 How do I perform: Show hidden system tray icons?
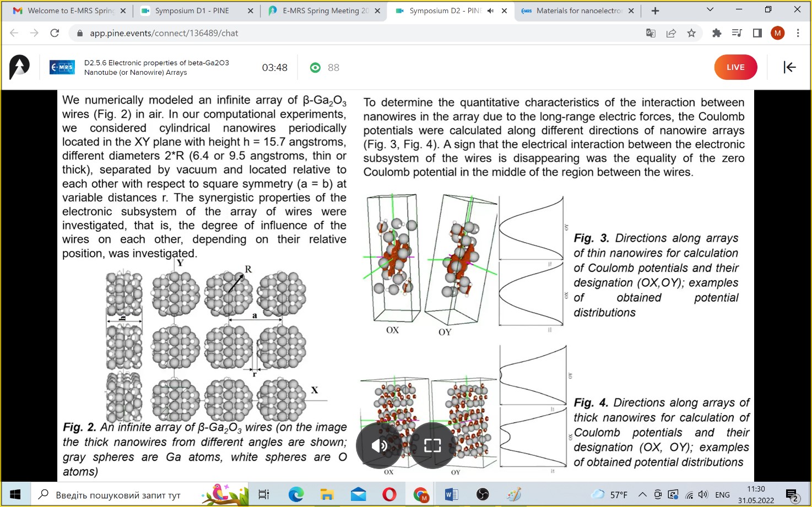click(642, 494)
